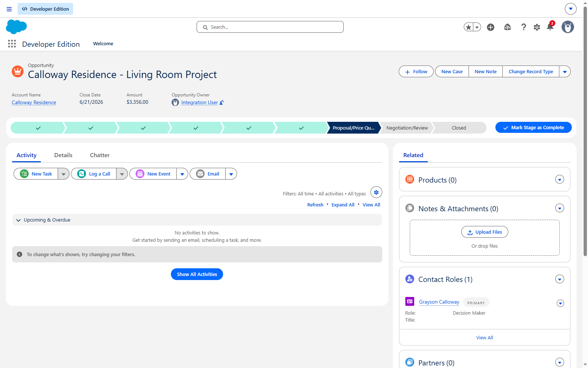Collapse the Upcoming & Overdue section

pyautogui.click(x=18, y=220)
